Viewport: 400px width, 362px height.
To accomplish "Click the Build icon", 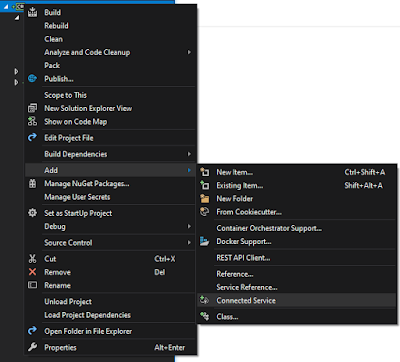I will point(32,12).
